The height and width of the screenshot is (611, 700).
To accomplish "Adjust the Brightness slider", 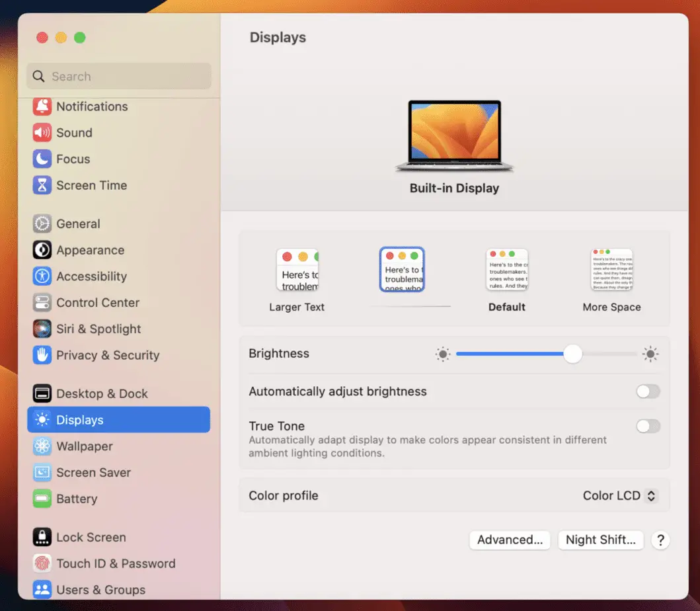I will pyautogui.click(x=572, y=354).
